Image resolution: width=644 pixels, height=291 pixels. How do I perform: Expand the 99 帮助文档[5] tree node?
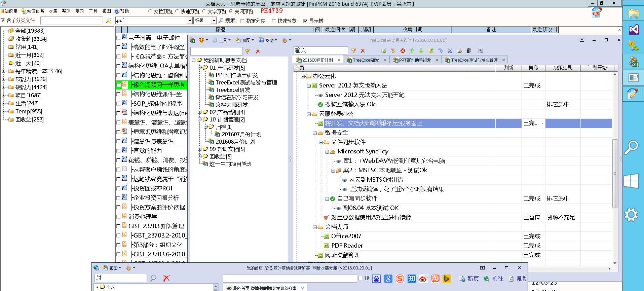200,149
